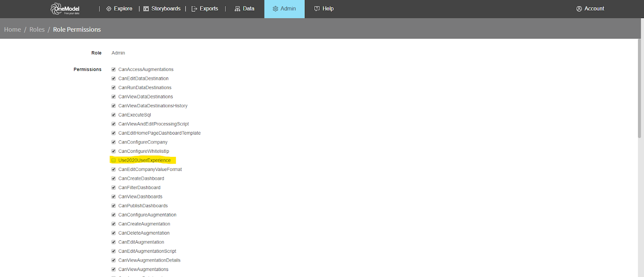
Task: Click the Account user icon
Action: pos(579,9)
